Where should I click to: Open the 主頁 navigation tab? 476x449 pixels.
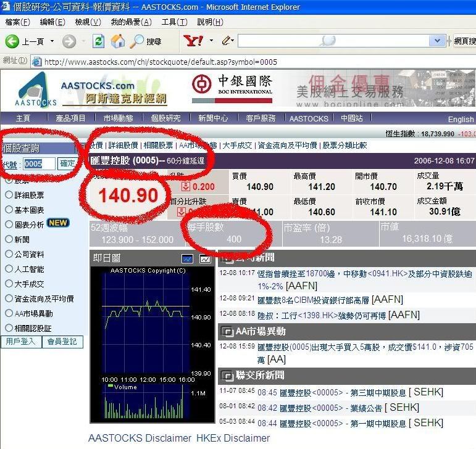[23, 118]
